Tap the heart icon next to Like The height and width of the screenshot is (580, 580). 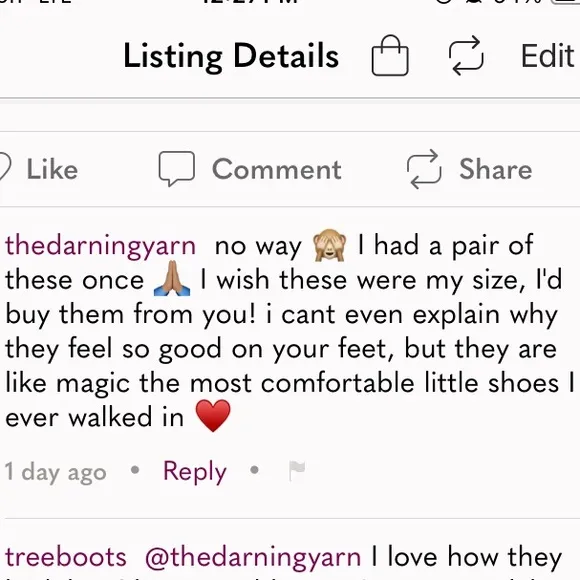pyautogui.click(x=4, y=168)
